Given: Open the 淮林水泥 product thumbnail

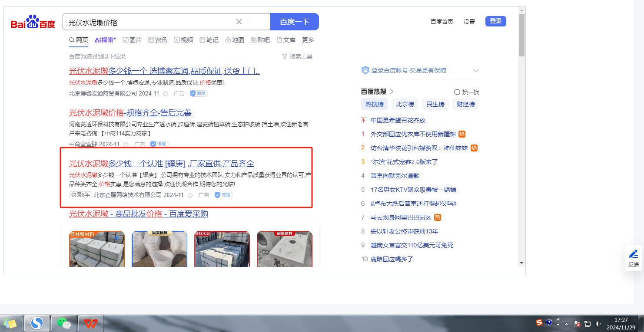Looking at the screenshot, I should (222, 249).
